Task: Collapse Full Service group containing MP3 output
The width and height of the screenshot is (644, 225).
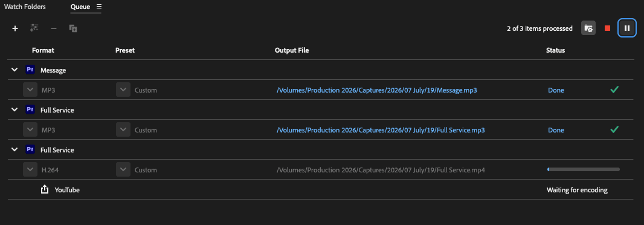Action: click(x=14, y=110)
